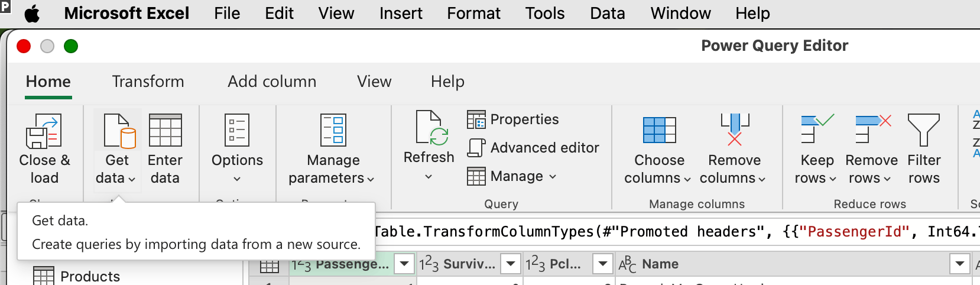Select the Products query in the sidebar

click(90, 276)
